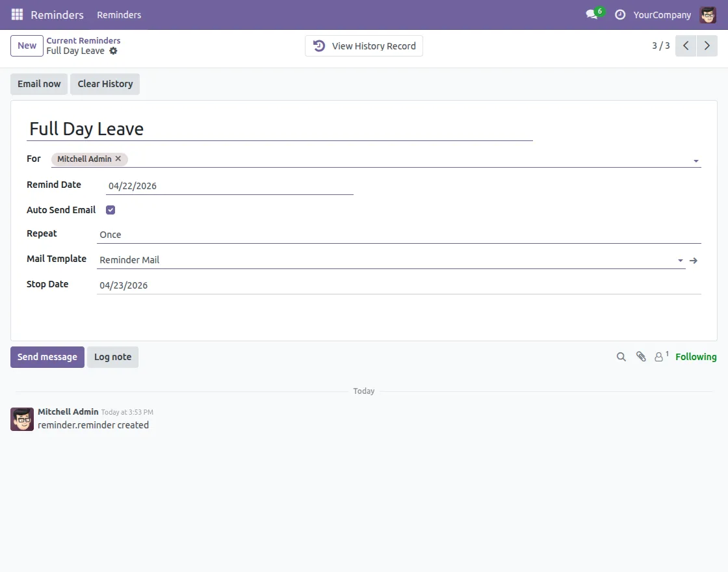Click the Reminders app title
728x572 pixels.
pyautogui.click(x=57, y=15)
